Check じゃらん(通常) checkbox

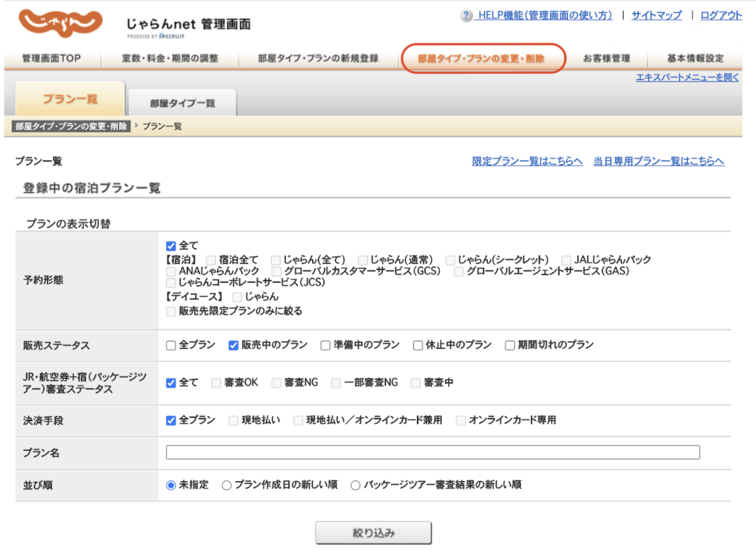362,259
